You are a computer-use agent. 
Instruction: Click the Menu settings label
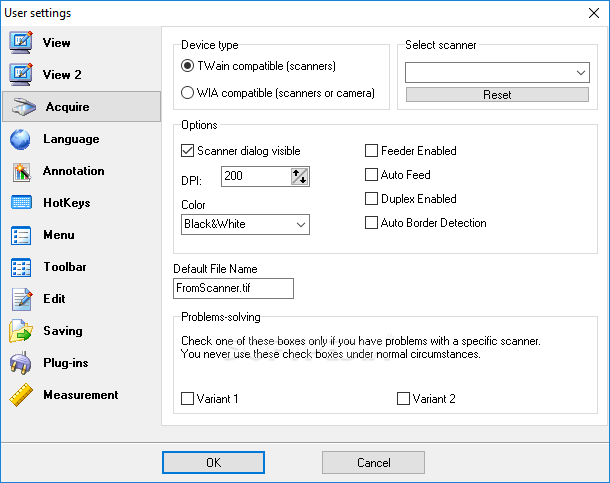(59, 235)
